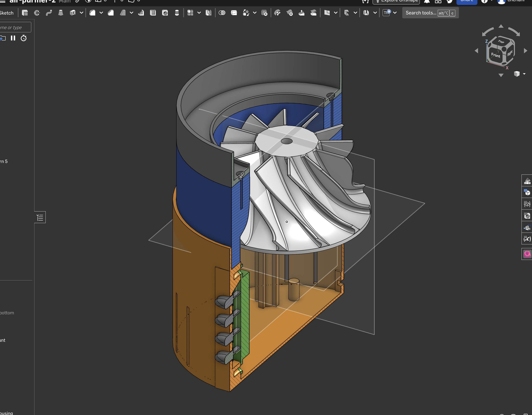Expand the Linear pattern dropdown arrow

(x=199, y=13)
